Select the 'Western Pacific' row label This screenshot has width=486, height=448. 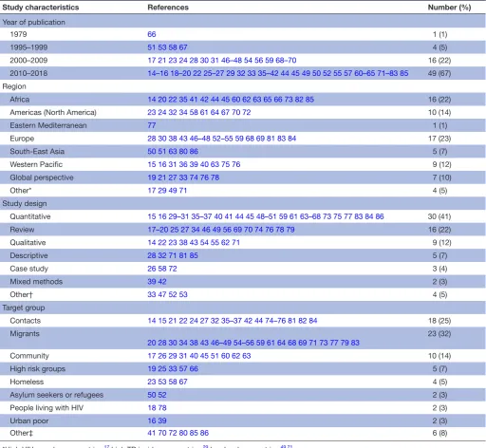36,164
